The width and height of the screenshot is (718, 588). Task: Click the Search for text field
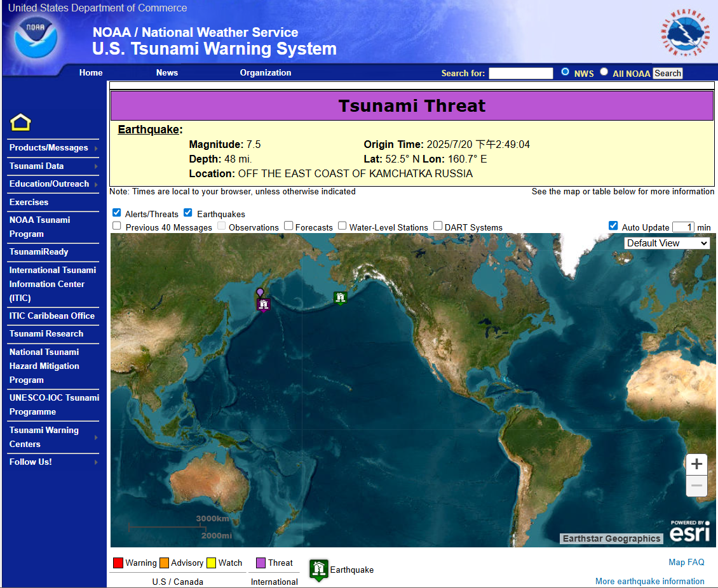(x=520, y=74)
